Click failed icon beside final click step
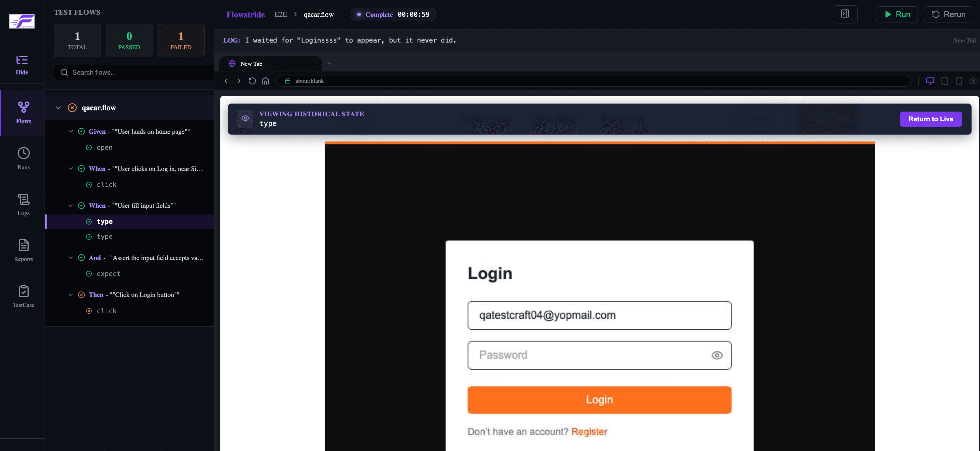The image size is (980, 451). [x=89, y=311]
